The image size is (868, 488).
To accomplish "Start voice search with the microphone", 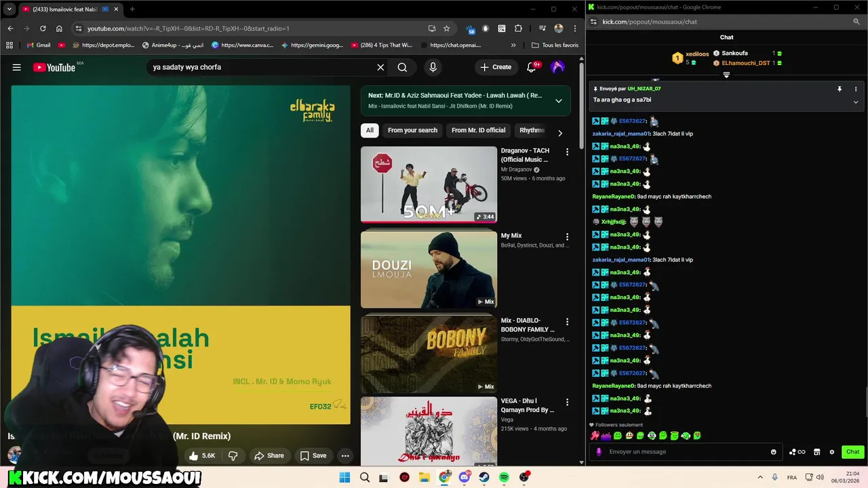I will click(433, 67).
